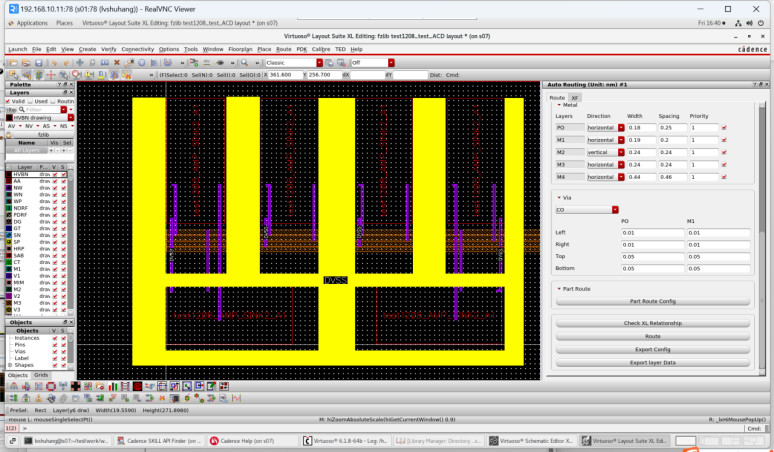Toggle selectability checkbox for Vias object

(63, 351)
